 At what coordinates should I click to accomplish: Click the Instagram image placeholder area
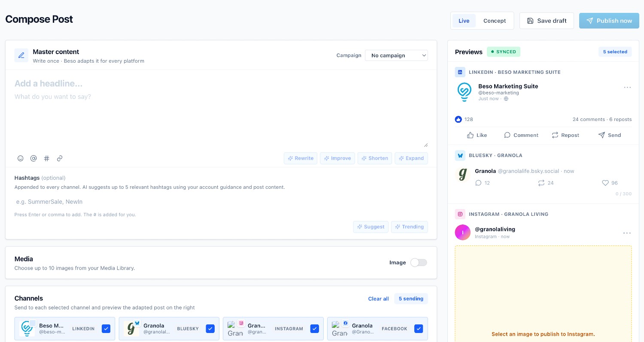tap(543, 294)
